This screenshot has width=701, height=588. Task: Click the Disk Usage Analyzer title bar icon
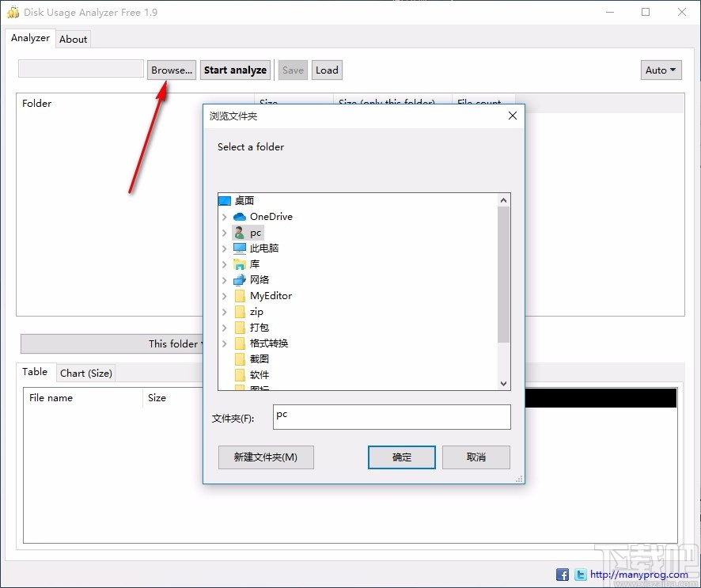13,12
